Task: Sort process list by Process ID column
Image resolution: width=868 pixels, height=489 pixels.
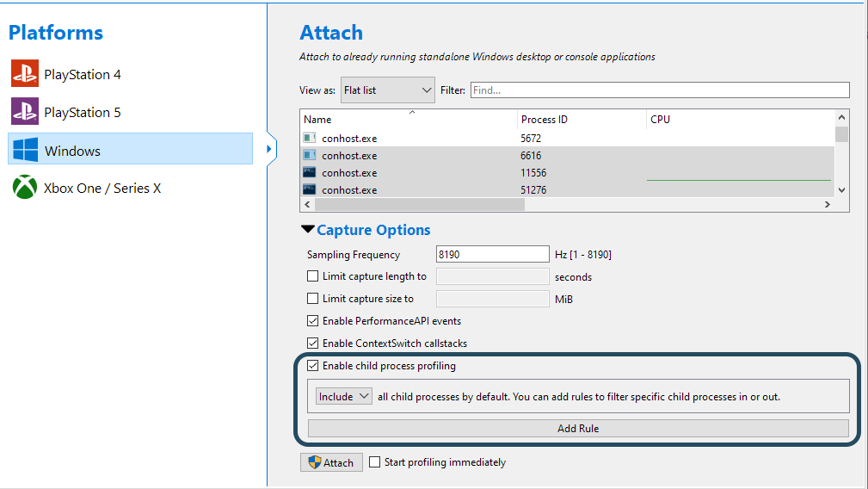Action: (x=580, y=120)
